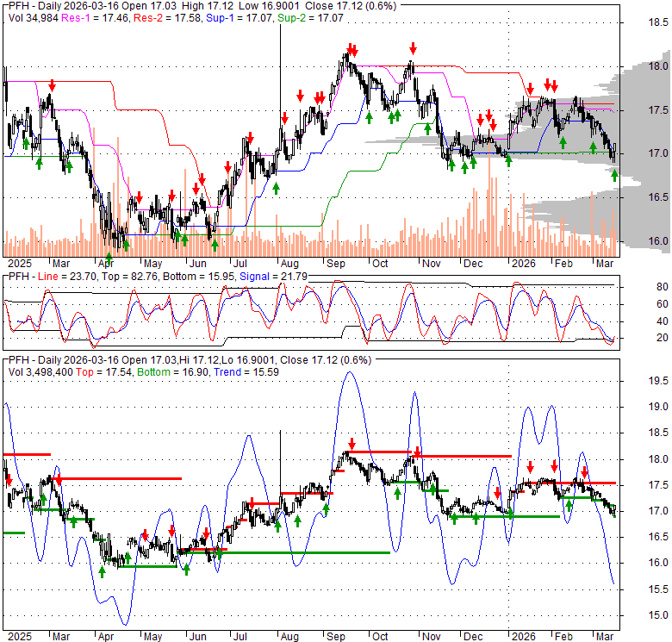Click the red 'Line = 23.70' oscillator label
Image resolution: width=672 pixels, height=642 pixels.
[66, 277]
